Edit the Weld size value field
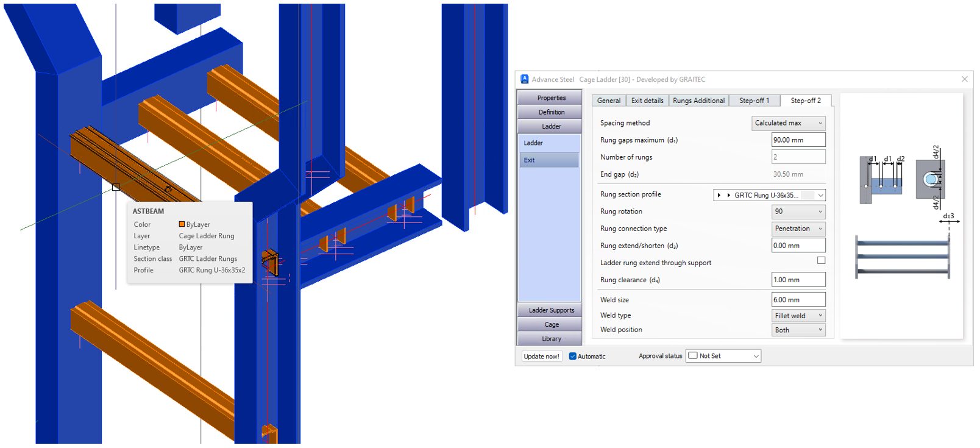Viewport: 980px width, 448px height. [798, 300]
